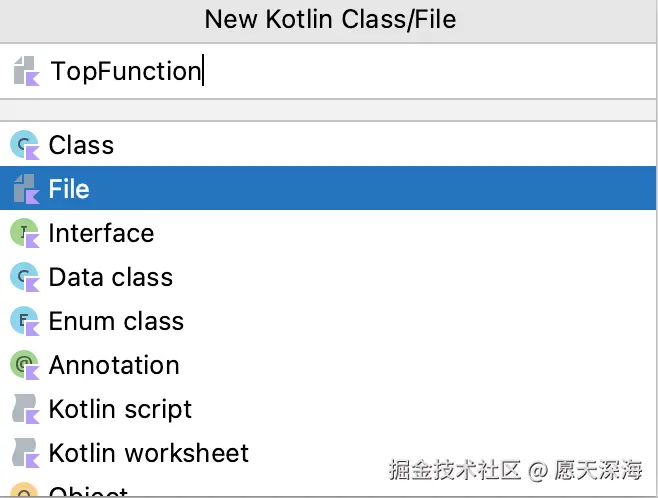
Task: Select the Kotlin worksheet entry
Action: coord(148,454)
